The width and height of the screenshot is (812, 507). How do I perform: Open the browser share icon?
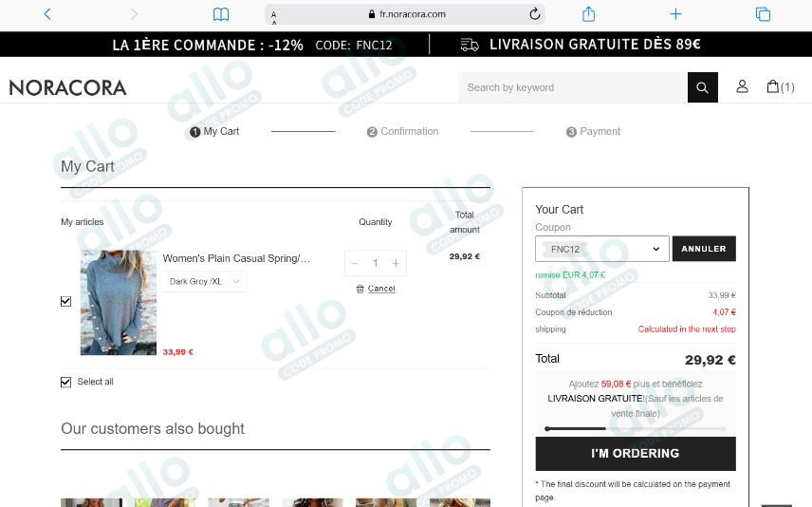(588, 14)
